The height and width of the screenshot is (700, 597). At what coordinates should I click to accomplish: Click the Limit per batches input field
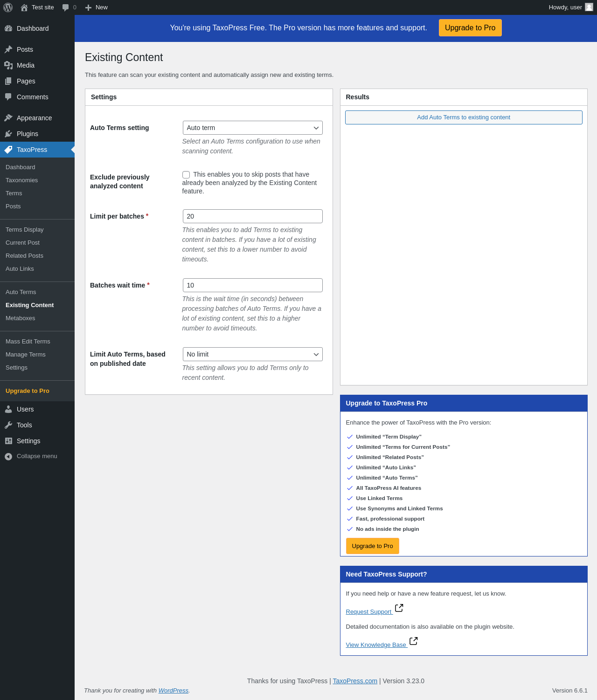click(253, 216)
